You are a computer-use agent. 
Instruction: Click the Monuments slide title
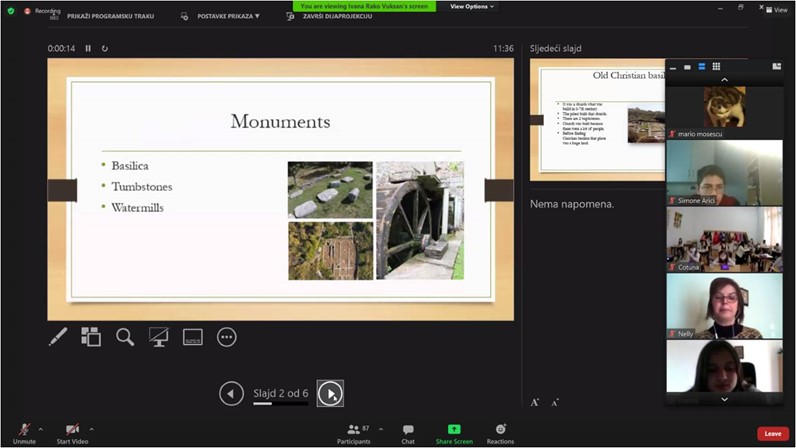tap(280, 121)
